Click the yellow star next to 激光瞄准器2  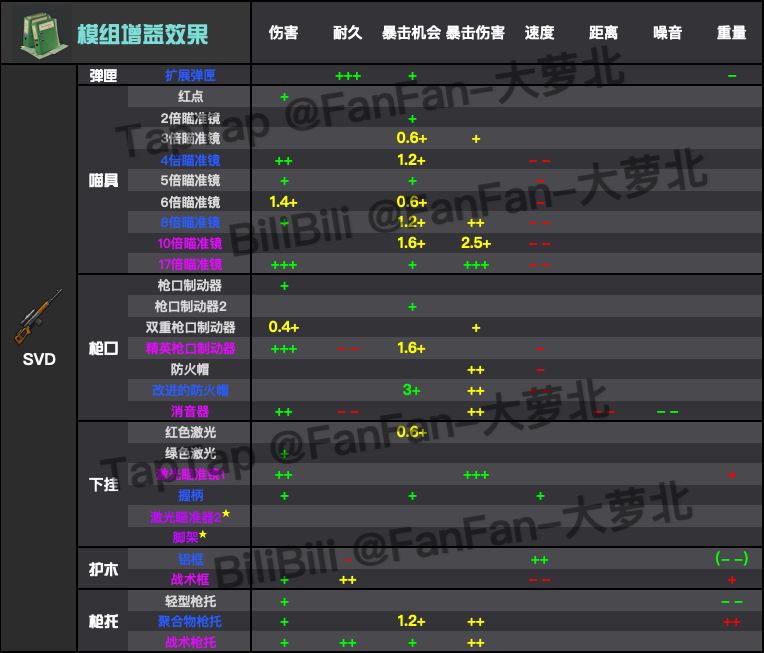[226, 513]
